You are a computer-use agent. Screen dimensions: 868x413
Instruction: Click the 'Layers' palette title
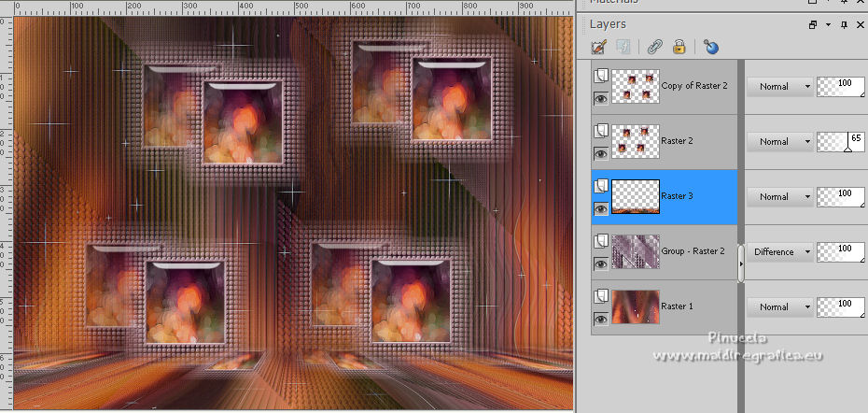pyautogui.click(x=608, y=24)
